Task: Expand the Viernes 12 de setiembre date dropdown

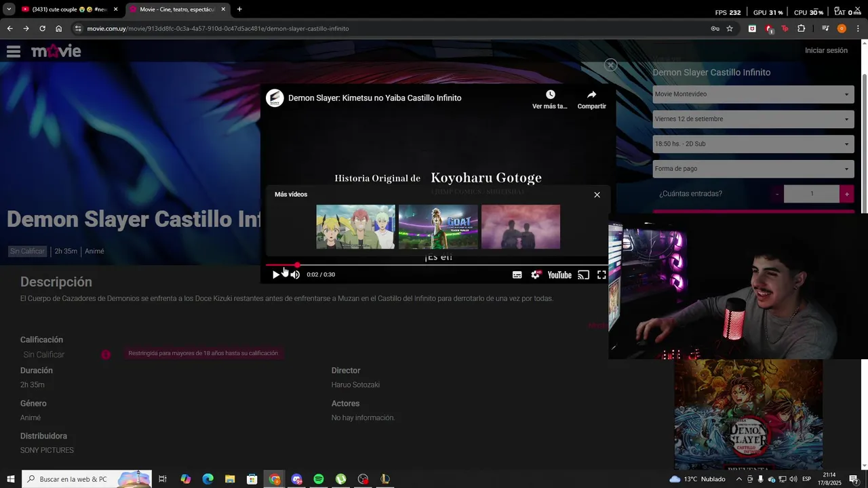Action: tap(753, 119)
